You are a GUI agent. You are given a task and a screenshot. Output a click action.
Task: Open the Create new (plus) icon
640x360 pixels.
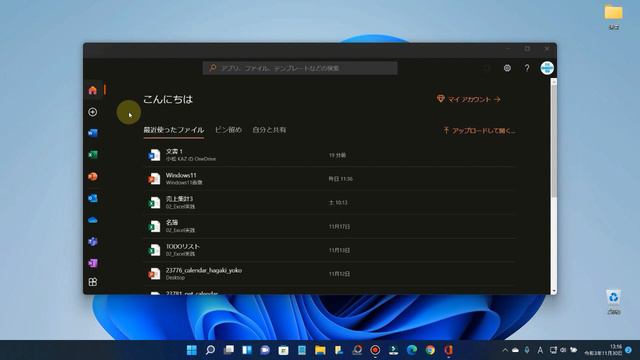(93, 112)
